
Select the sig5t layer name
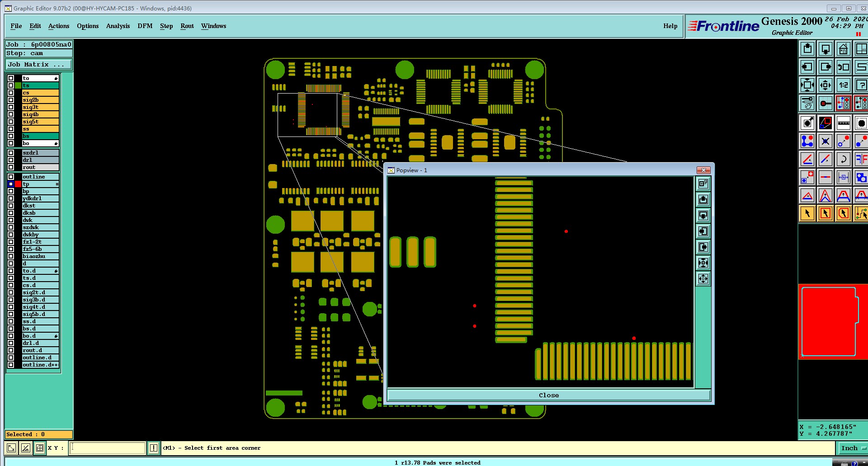tap(41, 122)
